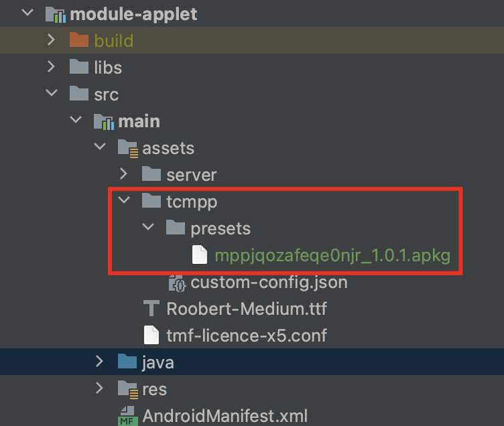Select mppjqozafeqe0njr_1.0.1.apkg file
504x426 pixels.
click(332, 255)
